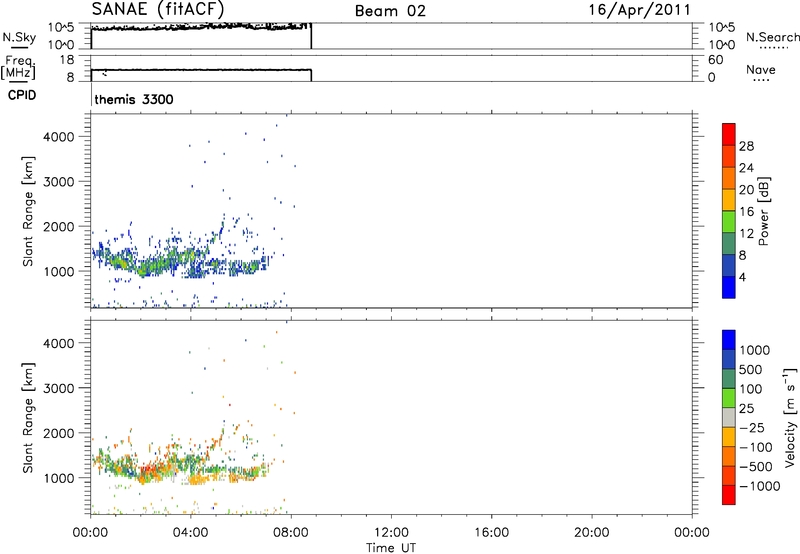Click the '1000' tick on the velocity scale
The height and width of the screenshot is (554, 800).
(x=755, y=350)
